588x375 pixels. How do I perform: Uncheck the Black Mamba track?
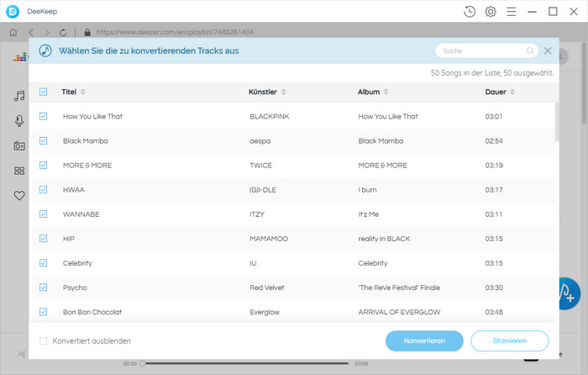[x=43, y=140]
